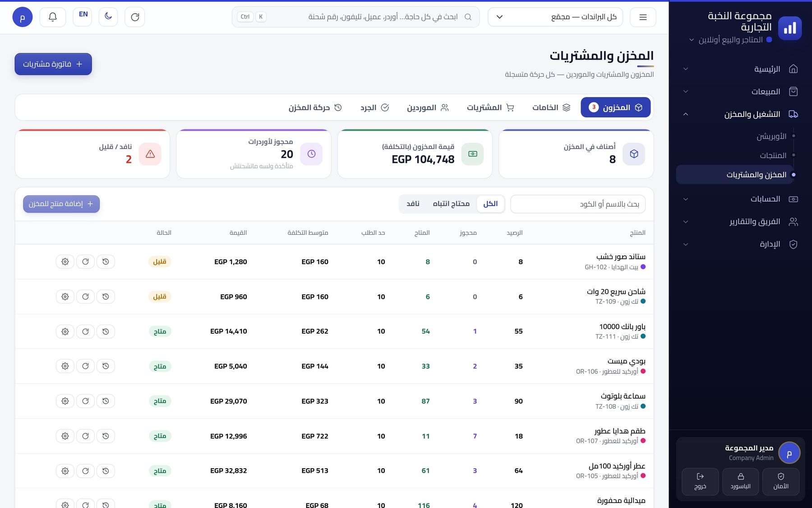812x508 pixels.
Task: Open the brands dropdown selector
Action: 555,17
